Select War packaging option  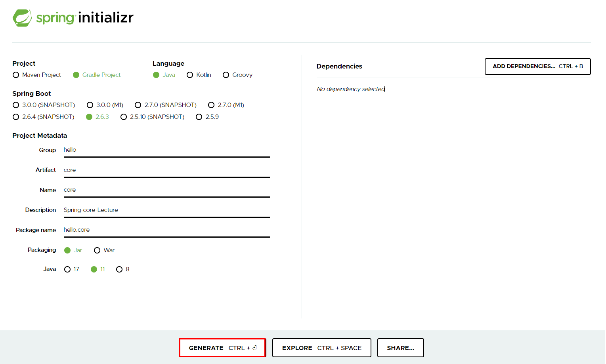click(x=104, y=250)
